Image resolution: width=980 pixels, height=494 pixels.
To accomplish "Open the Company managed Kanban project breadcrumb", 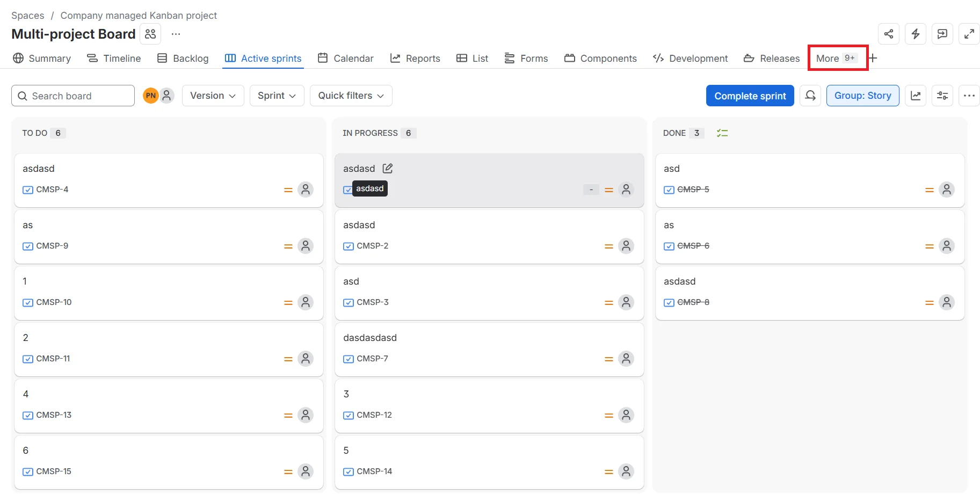I will (x=139, y=16).
